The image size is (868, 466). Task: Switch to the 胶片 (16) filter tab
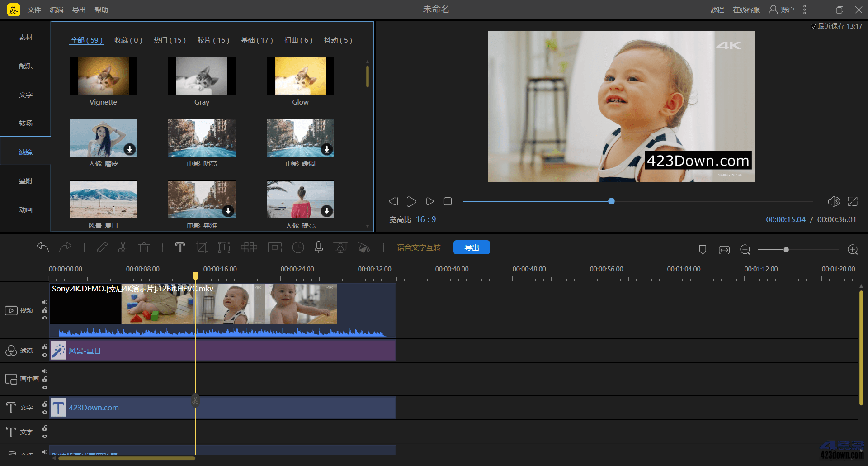pyautogui.click(x=213, y=40)
